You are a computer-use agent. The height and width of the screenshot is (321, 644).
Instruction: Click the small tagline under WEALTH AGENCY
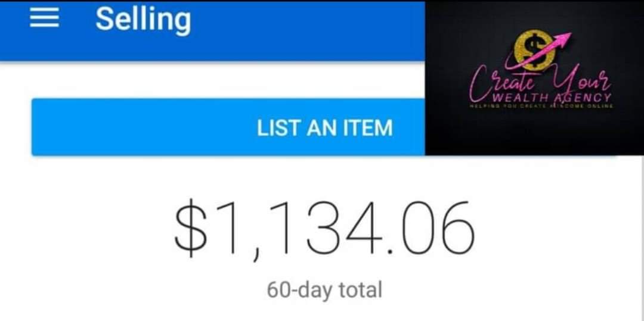pos(541,106)
